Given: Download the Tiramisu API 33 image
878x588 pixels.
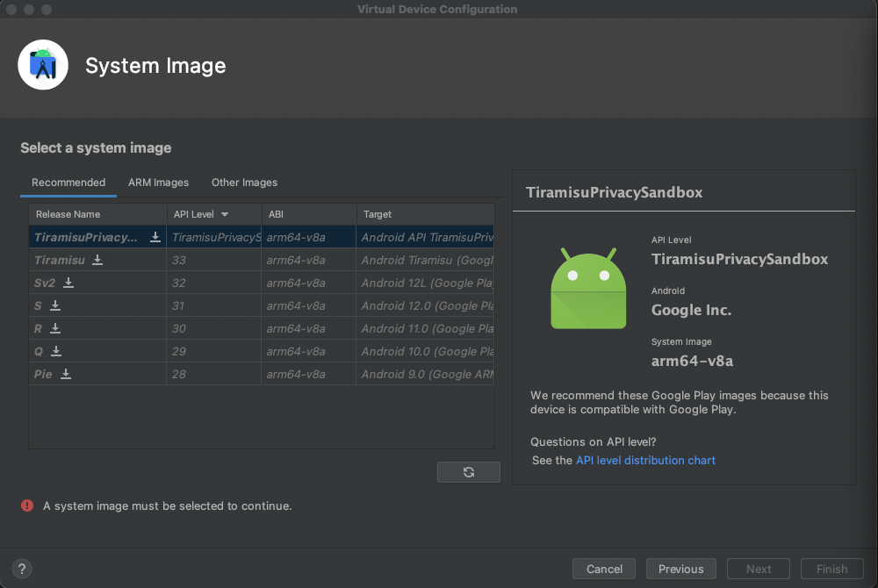Looking at the screenshot, I should pyautogui.click(x=97, y=260).
